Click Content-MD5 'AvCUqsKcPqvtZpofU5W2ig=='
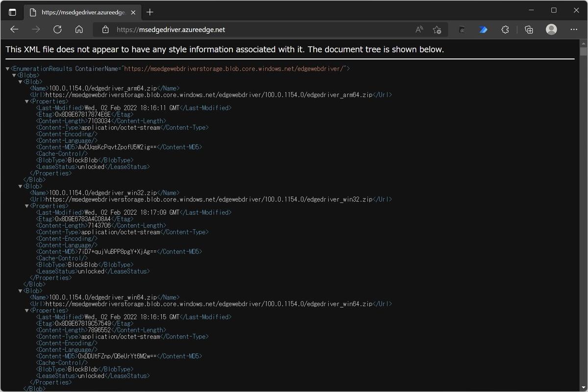 coord(118,147)
